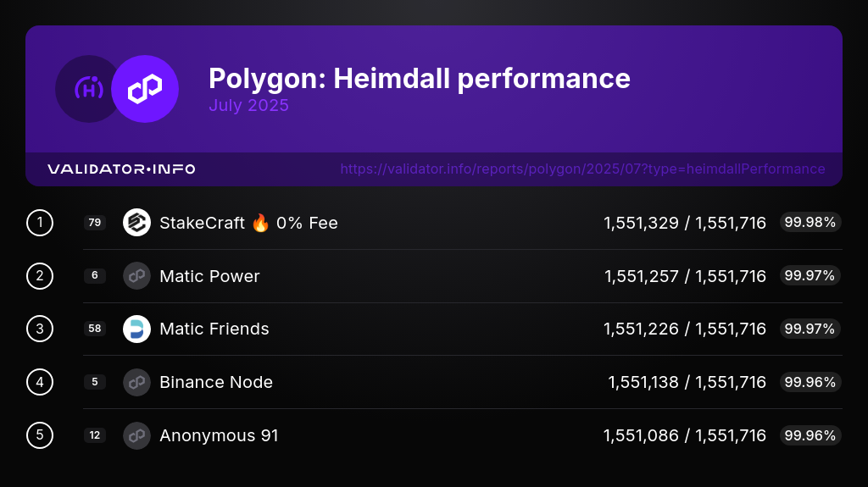868x487 pixels.
Task: Click the fire emoji beside StakeCraft
Action: (x=261, y=223)
